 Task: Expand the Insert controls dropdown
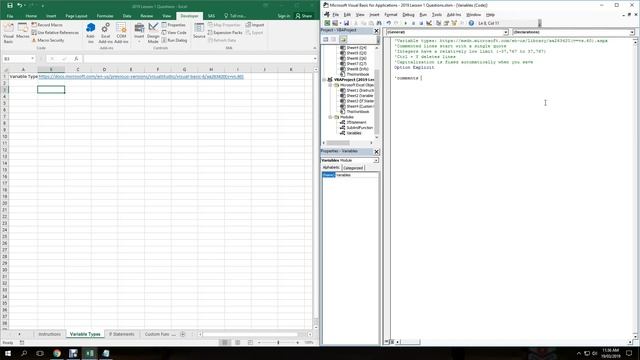pyautogui.click(x=139, y=33)
